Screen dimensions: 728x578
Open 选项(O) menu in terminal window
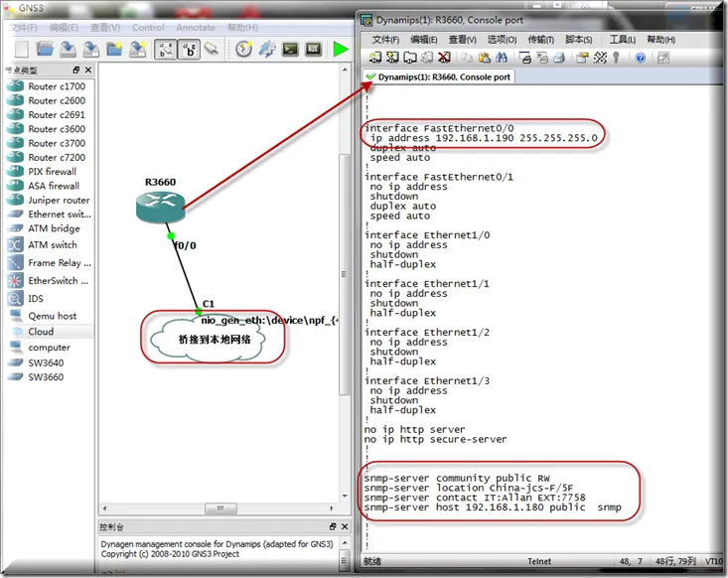502,40
